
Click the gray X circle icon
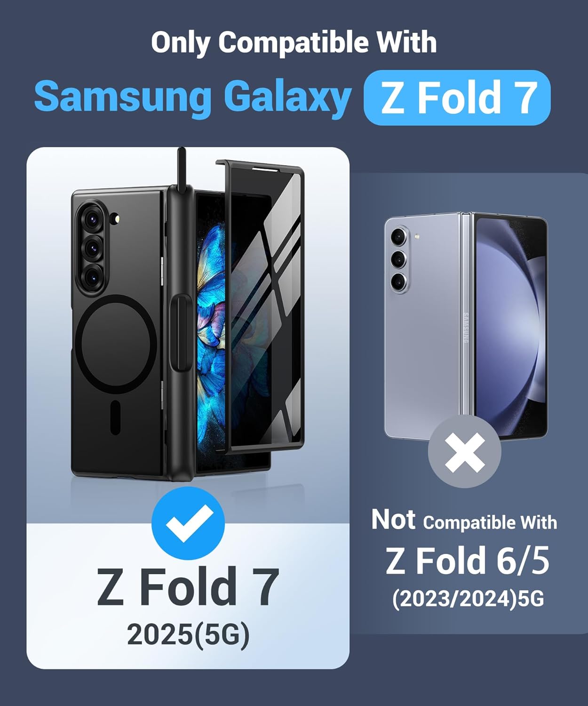465,452
